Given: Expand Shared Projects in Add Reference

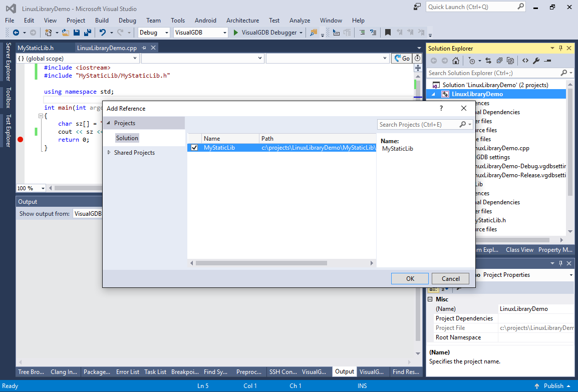Looking at the screenshot, I should coord(109,153).
